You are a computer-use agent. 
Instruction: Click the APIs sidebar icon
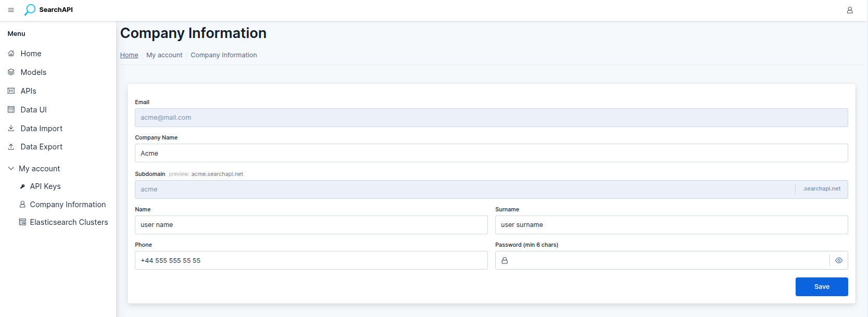(x=11, y=91)
